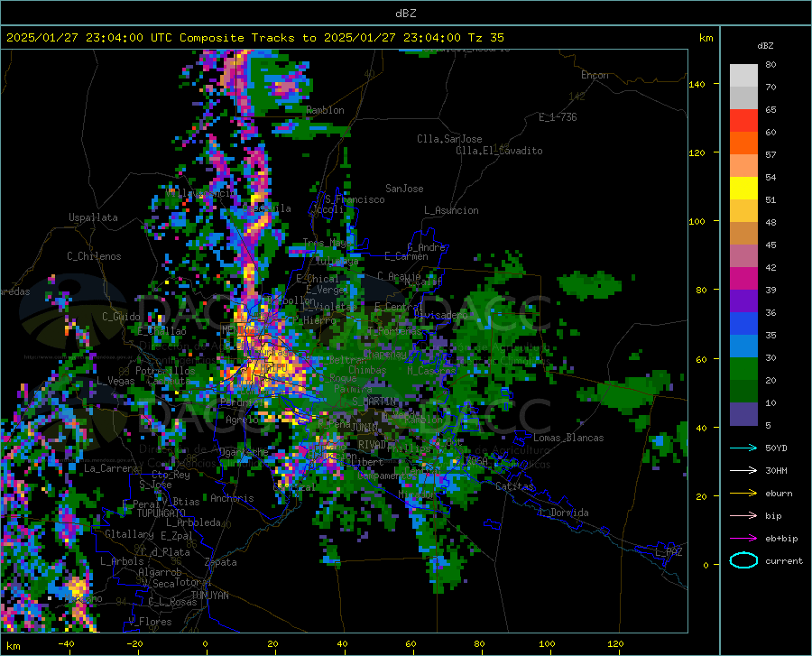Click the '-40' tick on horizontal km axis
Image resolution: width=812 pixels, height=656 pixels.
[x=66, y=644]
